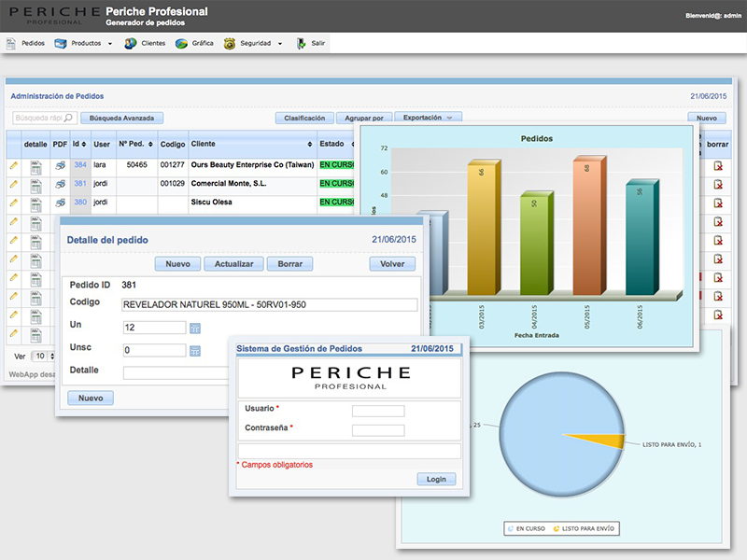
Task: Edit order 381 with its pencil icon
Action: point(14,184)
